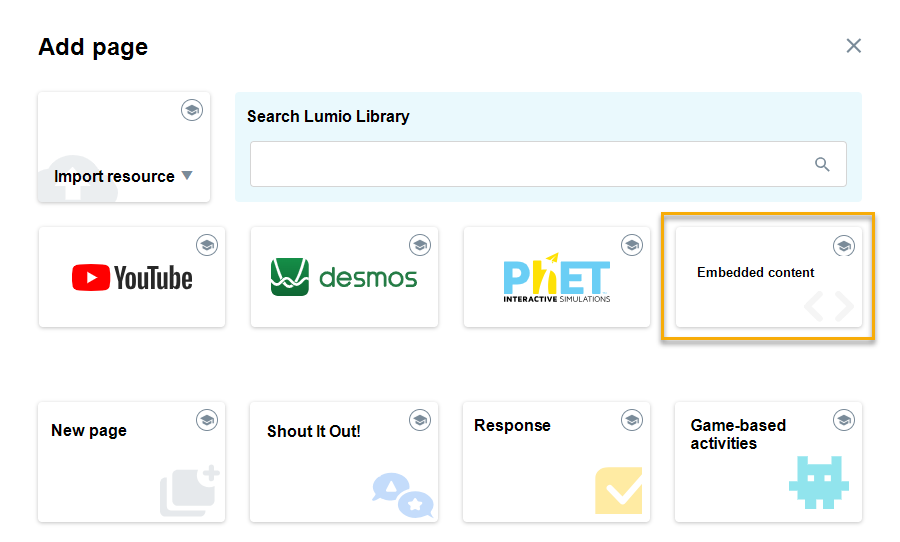Click graduation cap icon on Import resource card
The width and height of the screenshot is (900, 542).
pyautogui.click(x=192, y=110)
